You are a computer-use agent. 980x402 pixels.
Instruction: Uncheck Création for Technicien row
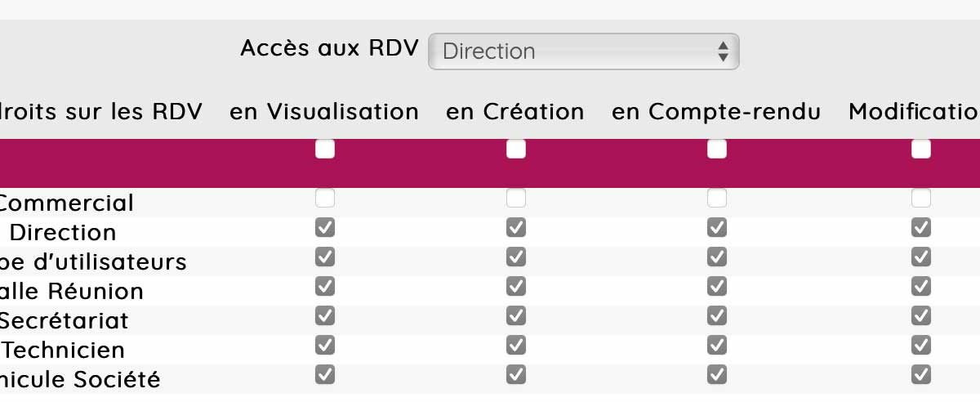click(x=516, y=346)
